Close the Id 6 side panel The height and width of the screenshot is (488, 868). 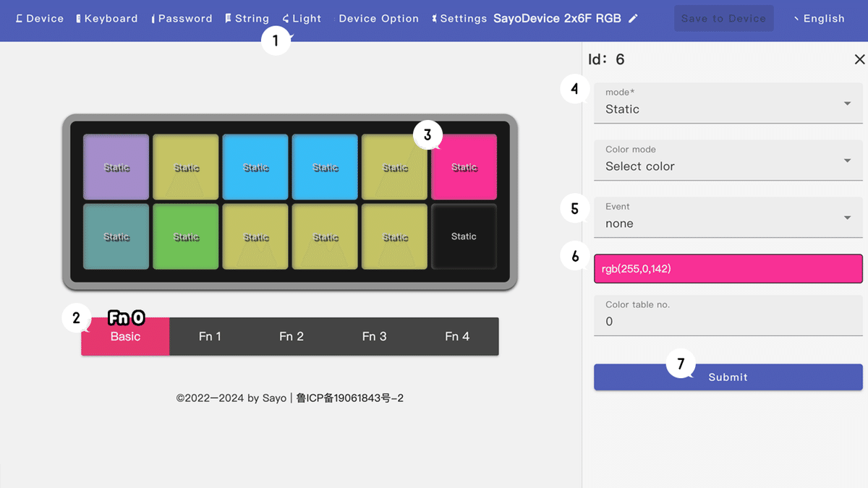click(x=859, y=59)
